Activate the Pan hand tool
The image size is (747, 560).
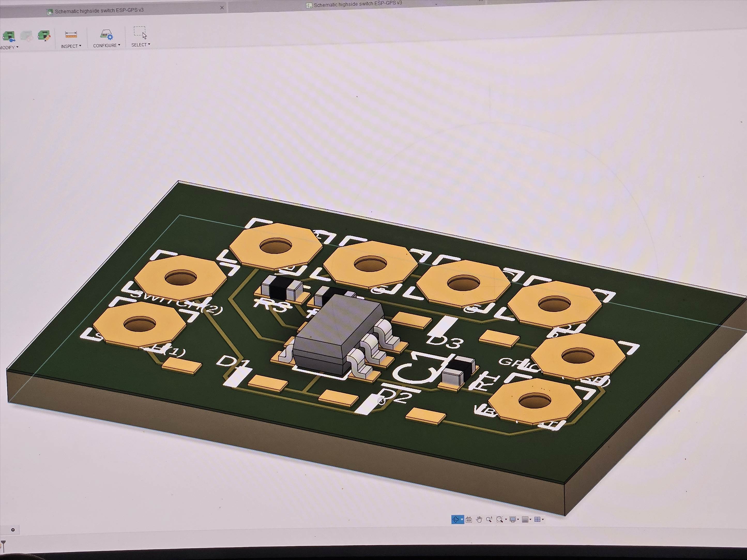[x=479, y=519]
